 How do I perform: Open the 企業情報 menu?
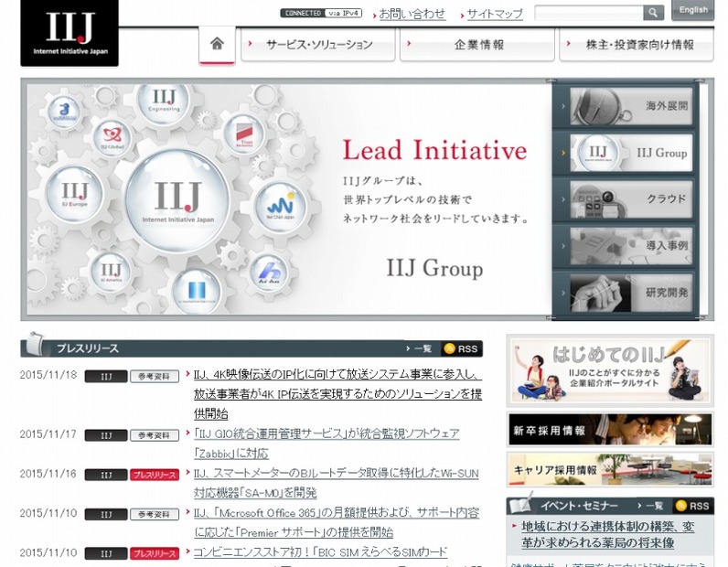pos(477,45)
